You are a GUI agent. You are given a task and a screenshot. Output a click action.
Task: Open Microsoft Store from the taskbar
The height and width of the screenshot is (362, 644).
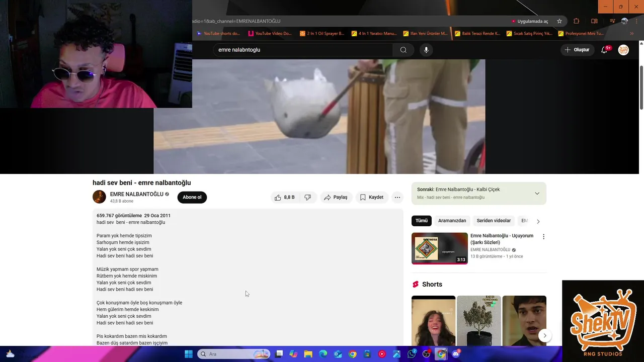tap(367, 354)
